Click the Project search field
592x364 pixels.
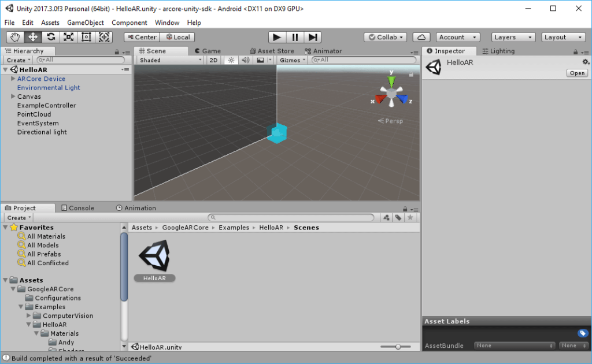click(291, 217)
